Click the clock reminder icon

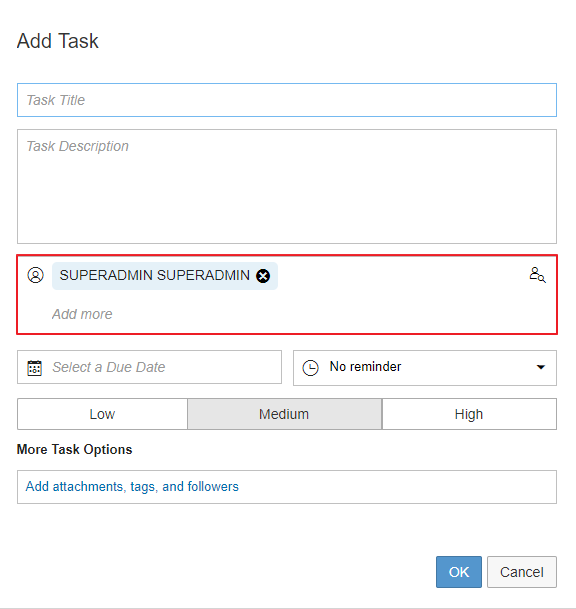tap(310, 367)
